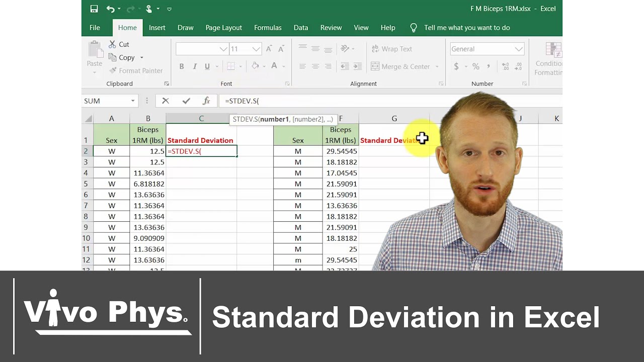Switch to the View tab
The image size is (644, 362).
pos(361,28)
